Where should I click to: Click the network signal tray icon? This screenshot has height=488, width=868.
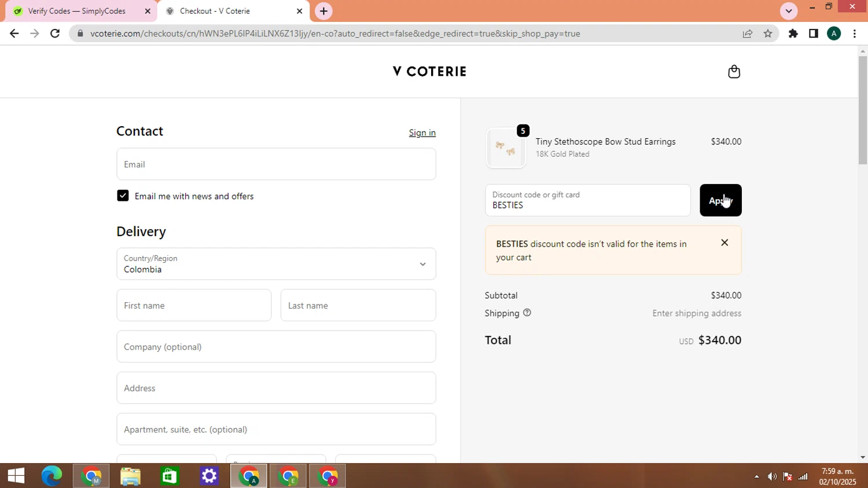pos(803,476)
